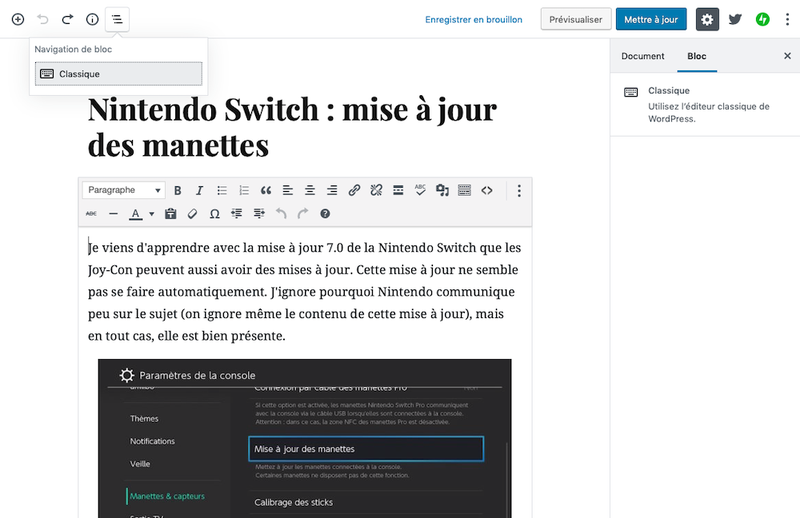Click editor toolbar redo arrow

pyautogui.click(x=303, y=213)
